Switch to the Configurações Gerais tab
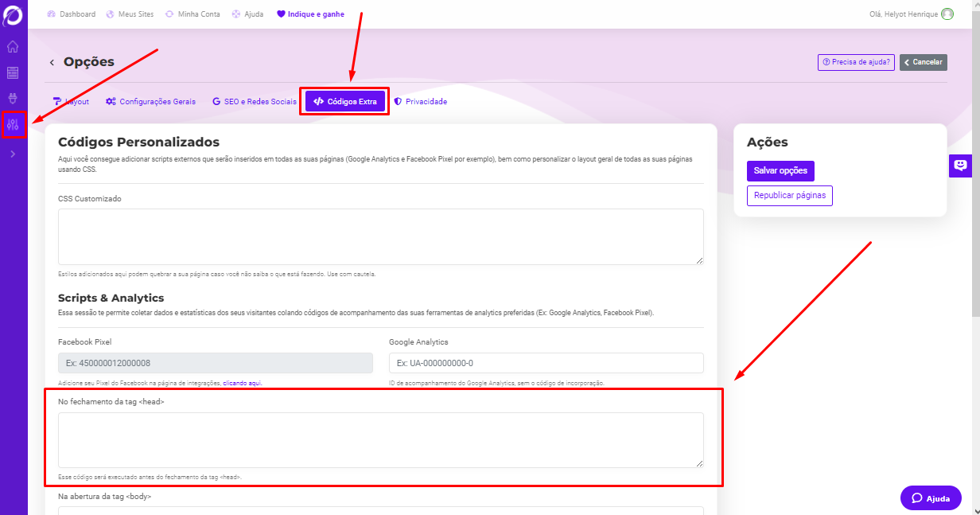 tap(150, 102)
